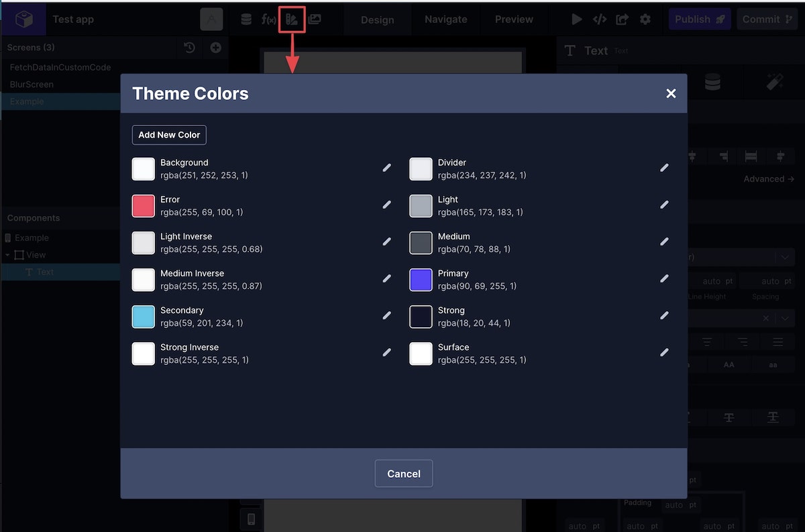Edit the Strong color pencil icon

[x=664, y=315]
